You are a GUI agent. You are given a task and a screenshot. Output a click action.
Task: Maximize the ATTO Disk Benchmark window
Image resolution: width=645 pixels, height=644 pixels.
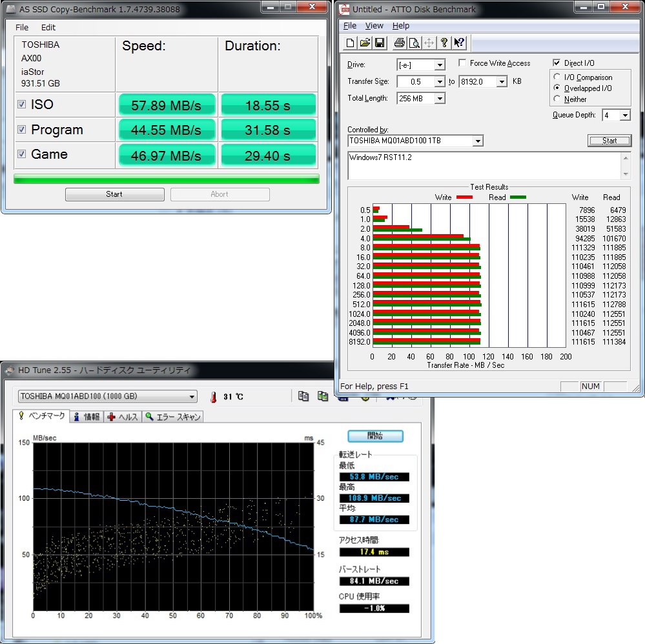[x=601, y=7]
